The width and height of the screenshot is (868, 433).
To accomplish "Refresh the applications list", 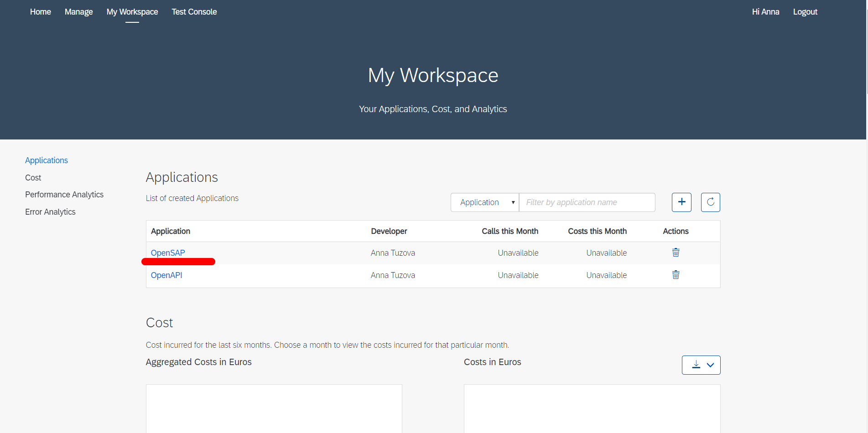I will coord(710,202).
